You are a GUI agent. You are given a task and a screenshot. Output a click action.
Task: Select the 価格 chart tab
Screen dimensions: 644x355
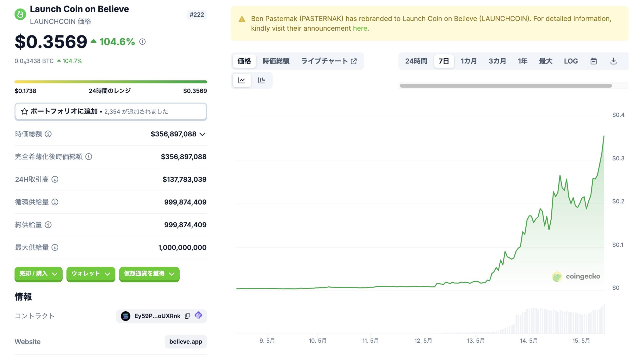pos(244,61)
